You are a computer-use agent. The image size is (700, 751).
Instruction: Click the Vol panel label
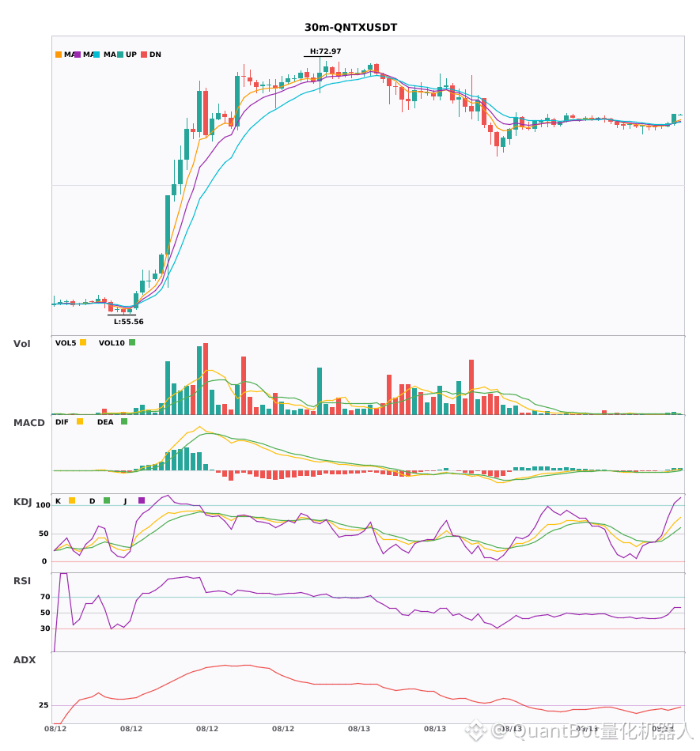[x=21, y=344]
